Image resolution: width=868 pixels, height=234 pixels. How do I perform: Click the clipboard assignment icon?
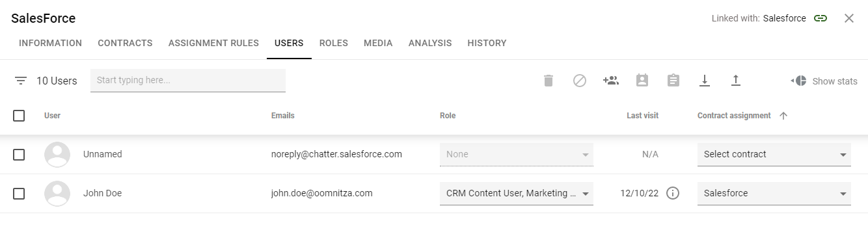pyautogui.click(x=673, y=81)
